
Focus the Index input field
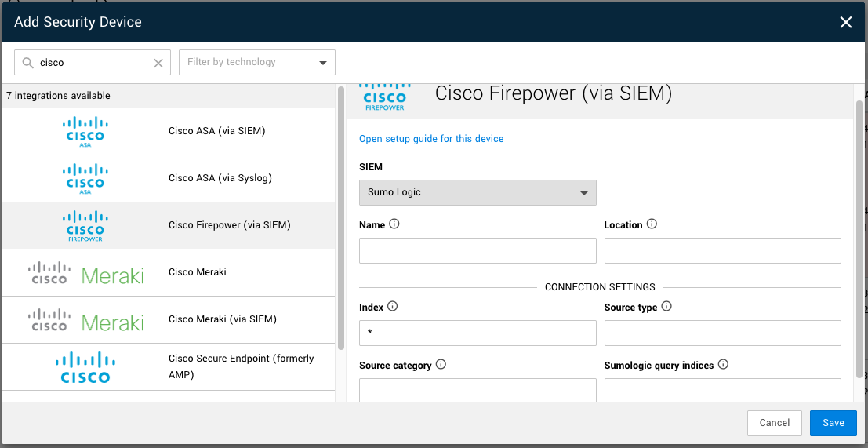[x=478, y=333]
